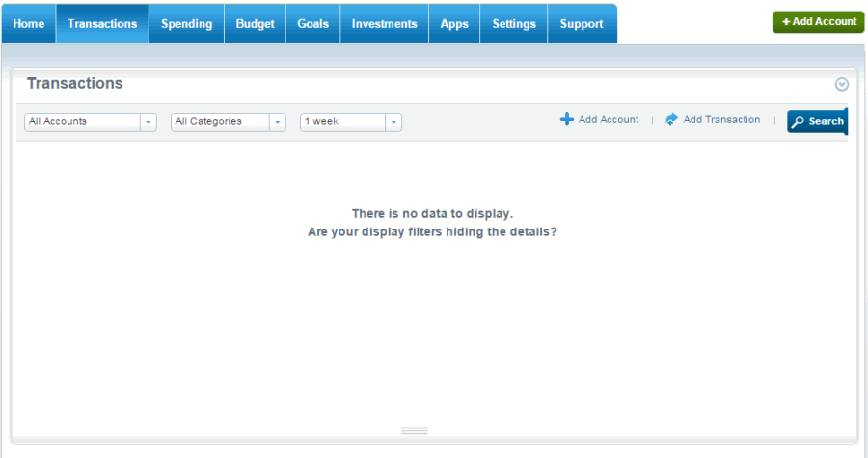Select the Goals tab

tap(312, 24)
